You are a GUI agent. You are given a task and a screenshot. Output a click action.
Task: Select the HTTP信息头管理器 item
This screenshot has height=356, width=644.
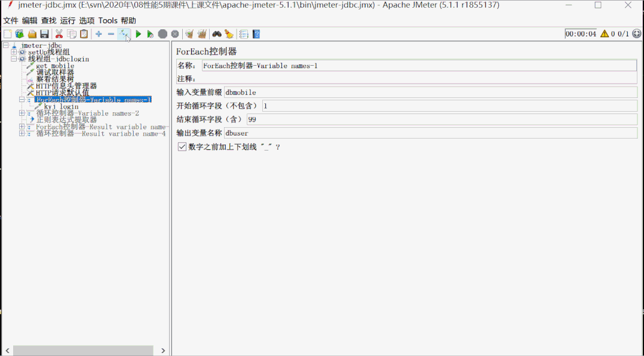(66, 86)
